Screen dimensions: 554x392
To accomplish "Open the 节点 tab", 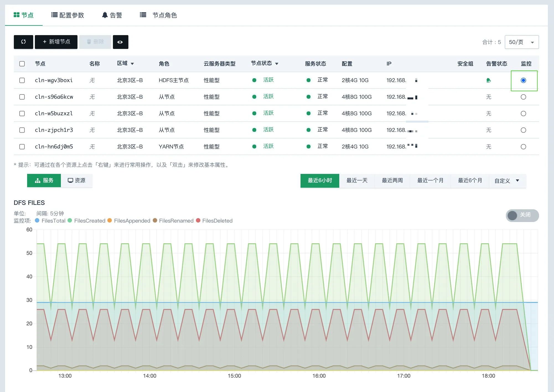I will pyautogui.click(x=24, y=15).
